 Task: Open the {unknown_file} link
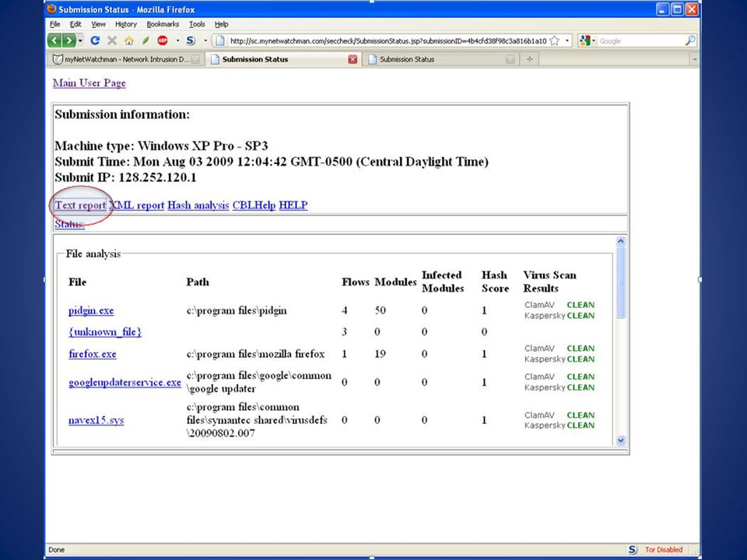point(105,332)
